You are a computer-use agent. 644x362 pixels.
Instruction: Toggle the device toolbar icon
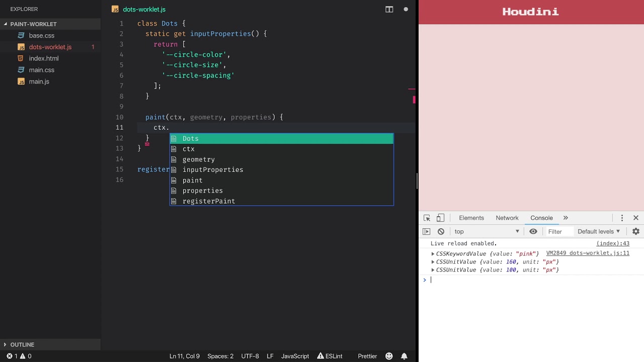tap(440, 218)
